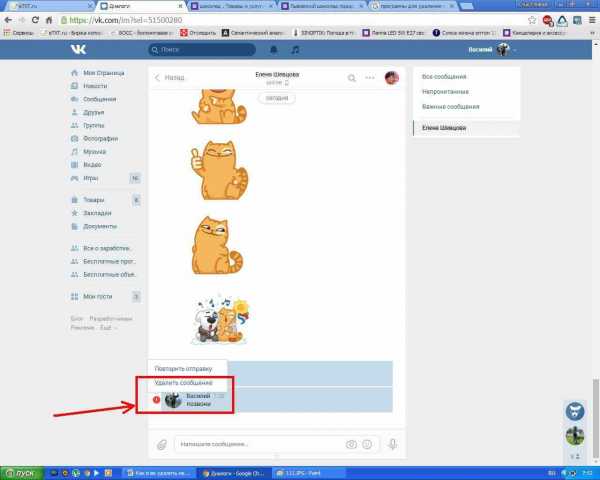Click the browser home icon

49,20
